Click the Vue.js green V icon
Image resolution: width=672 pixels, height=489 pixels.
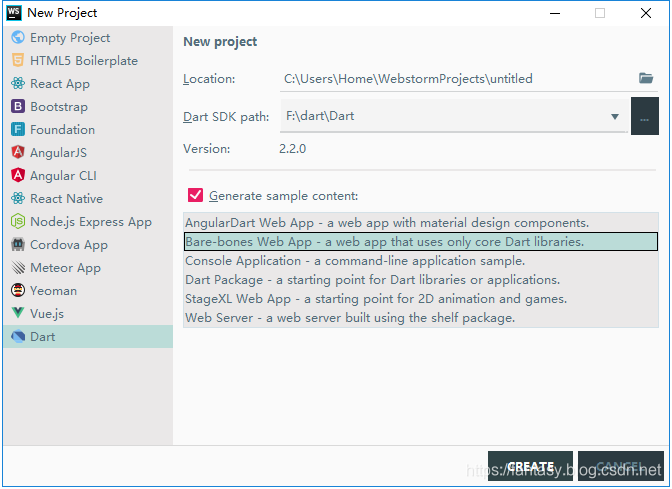[18, 313]
